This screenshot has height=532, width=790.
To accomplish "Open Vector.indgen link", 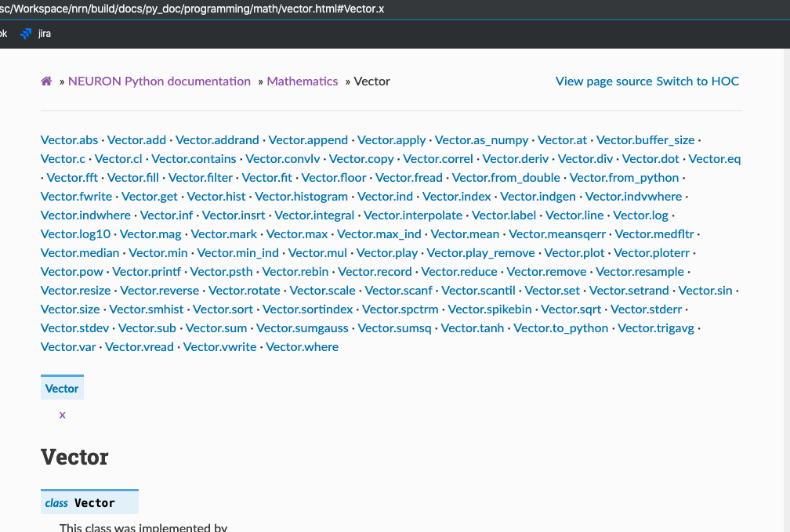I will point(538,197).
